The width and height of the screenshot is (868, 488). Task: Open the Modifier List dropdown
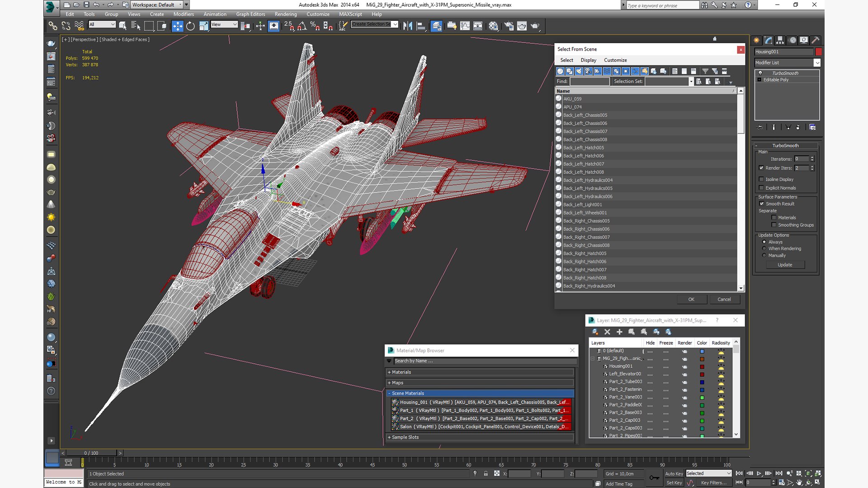tap(787, 62)
